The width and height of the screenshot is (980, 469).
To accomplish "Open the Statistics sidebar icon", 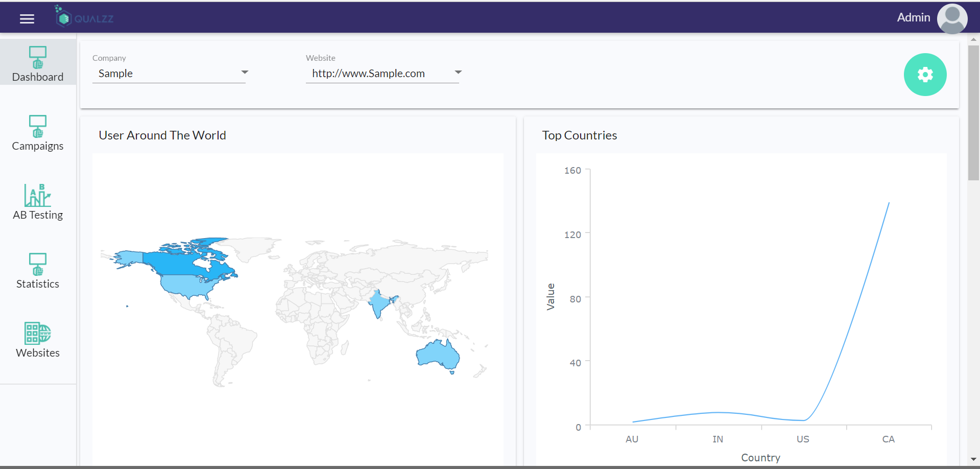I will (38, 264).
